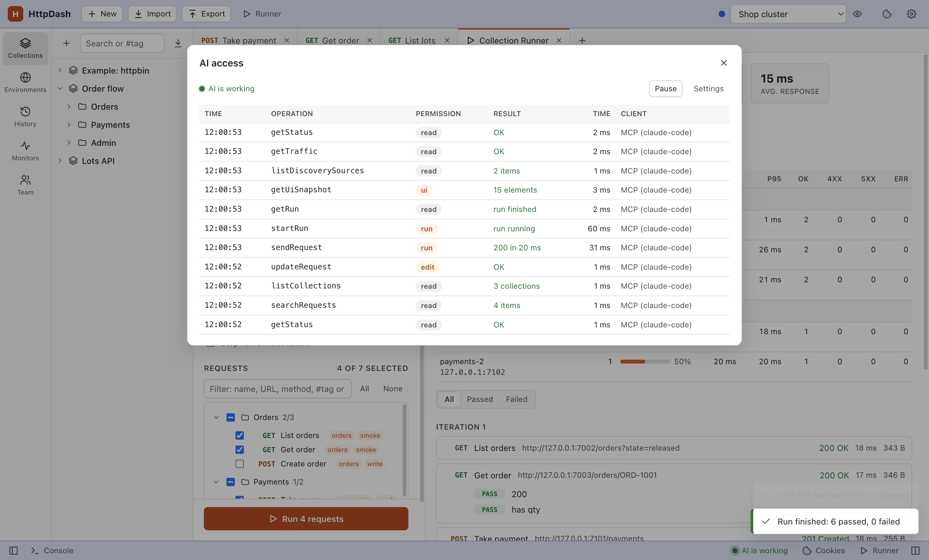
Task: Show only Passed results
Action: 480,399
